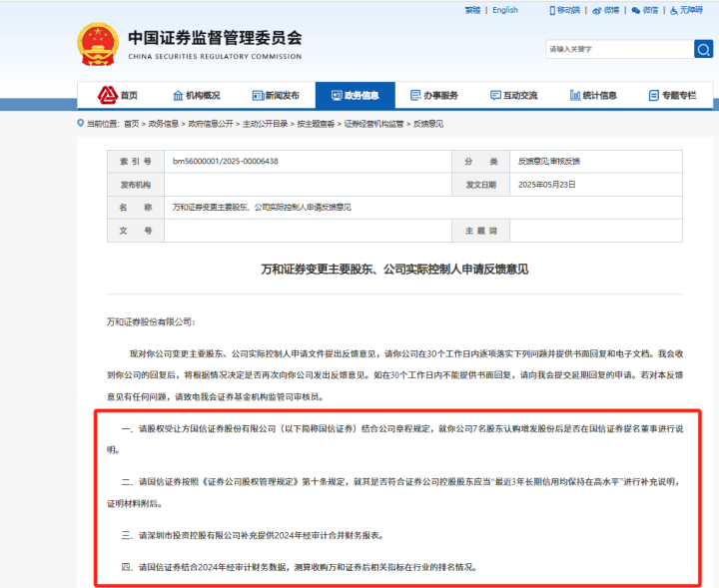Image resolution: width=719 pixels, height=588 pixels.
Task: Click the newspaper icon beside 新闻发布
Action: coord(258,95)
